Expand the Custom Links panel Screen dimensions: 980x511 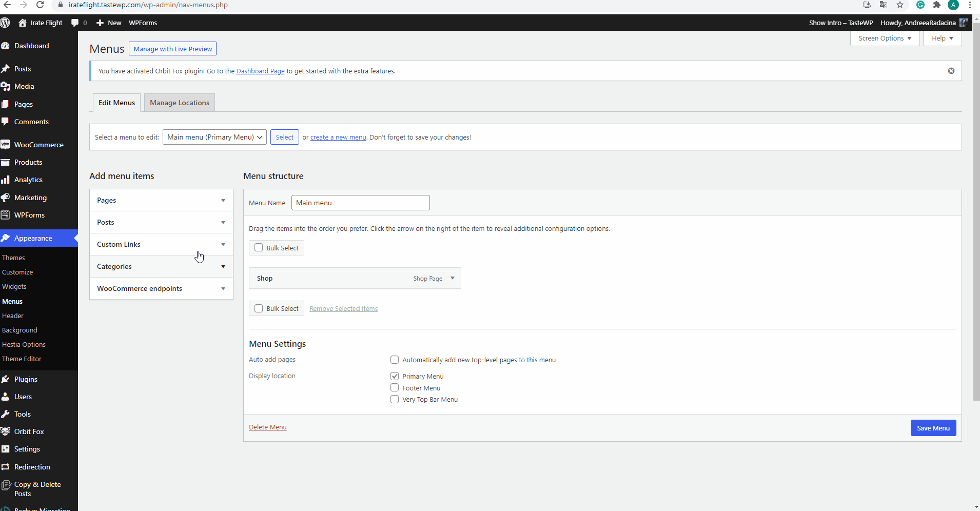[223, 244]
